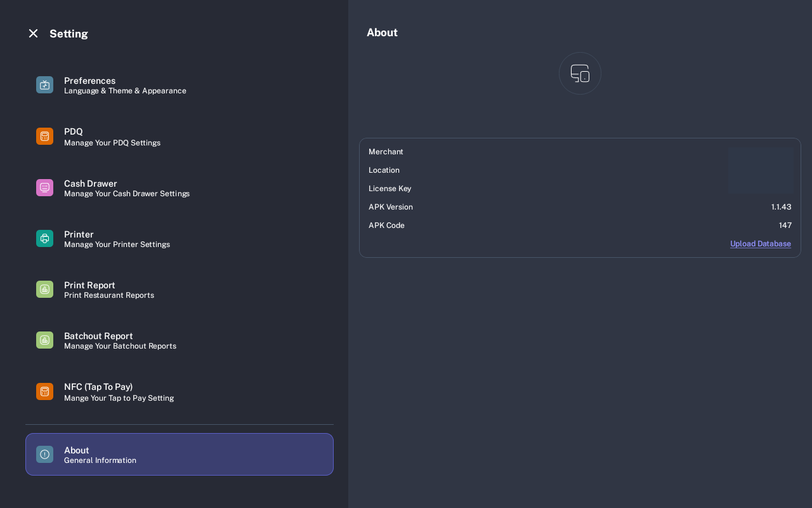This screenshot has height=508, width=812.
Task: Click the Preferences TV icon
Action: tap(44, 85)
